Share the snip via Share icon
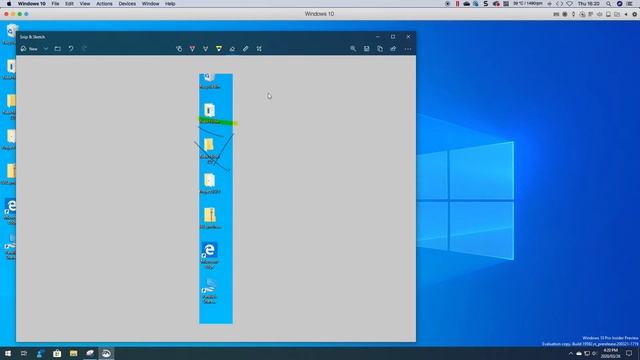This screenshot has height=360, width=640. (x=393, y=49)
